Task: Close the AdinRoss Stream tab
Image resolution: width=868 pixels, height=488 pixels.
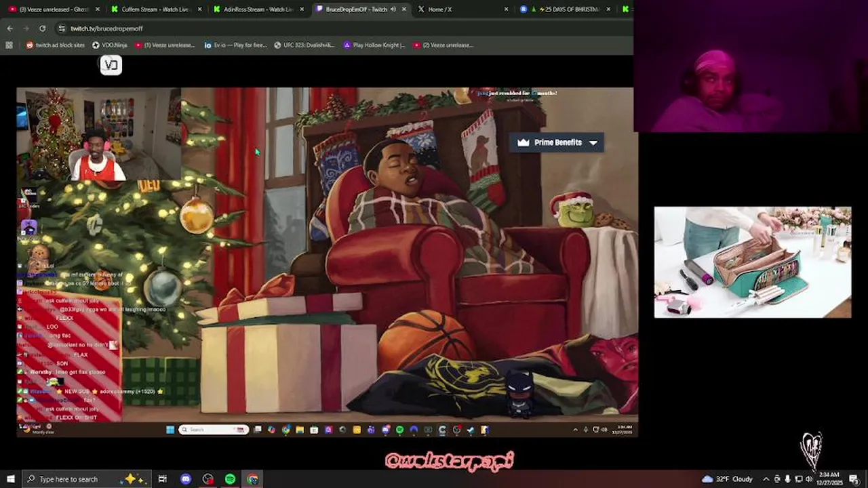Action: pos(302,9)
